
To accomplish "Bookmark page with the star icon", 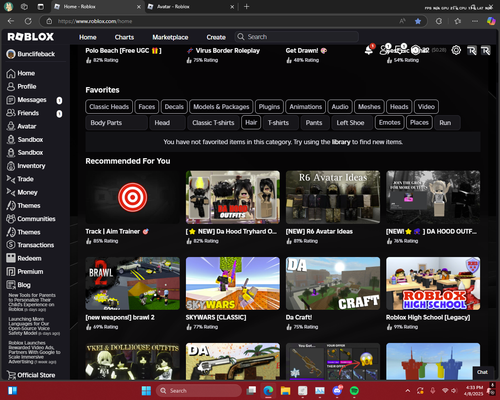I will pos(418,21).
